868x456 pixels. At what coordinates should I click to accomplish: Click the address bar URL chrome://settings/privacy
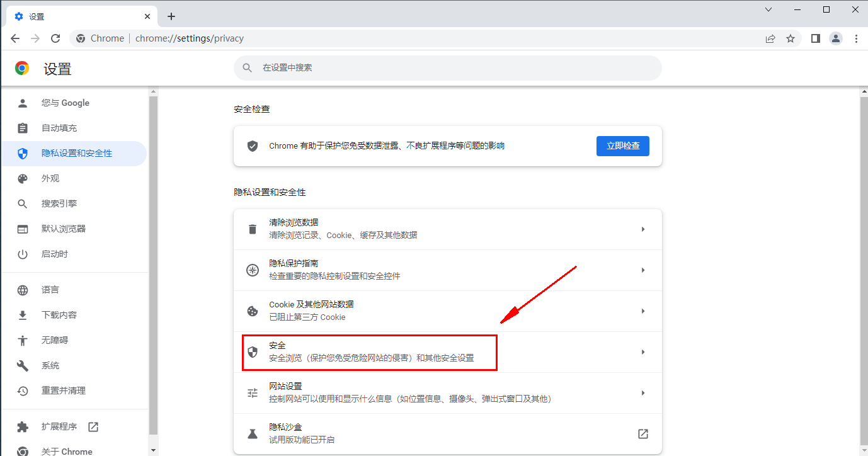(190, 38)
